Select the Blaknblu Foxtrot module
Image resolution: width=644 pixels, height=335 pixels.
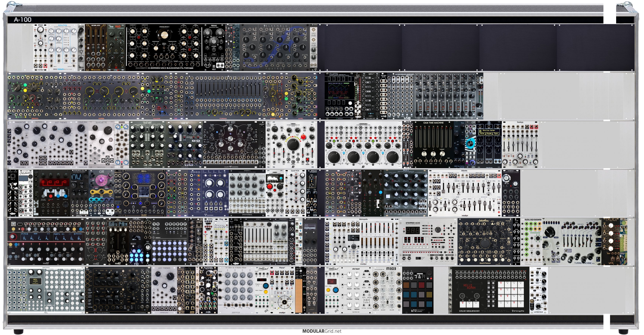pyautogui.click(x=275, y=48)
